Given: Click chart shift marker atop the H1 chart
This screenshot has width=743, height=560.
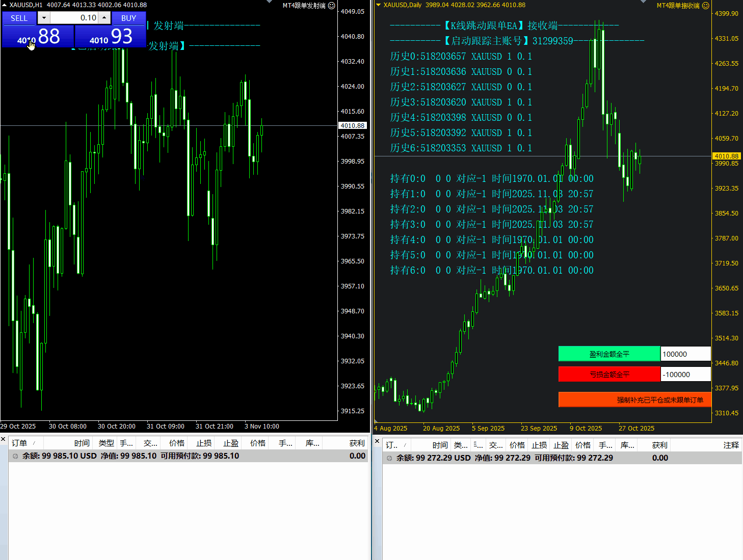Looking at the screenshot, I should 270,2.
